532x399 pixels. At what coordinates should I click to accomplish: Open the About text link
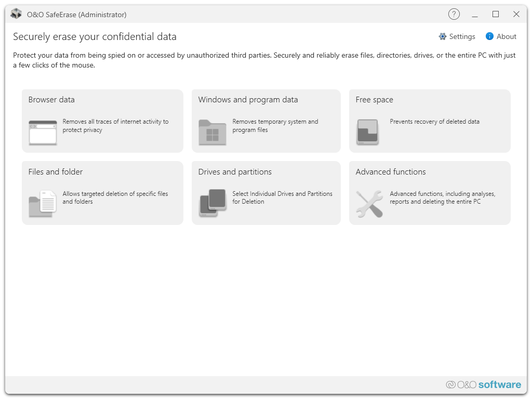[507, 36]
